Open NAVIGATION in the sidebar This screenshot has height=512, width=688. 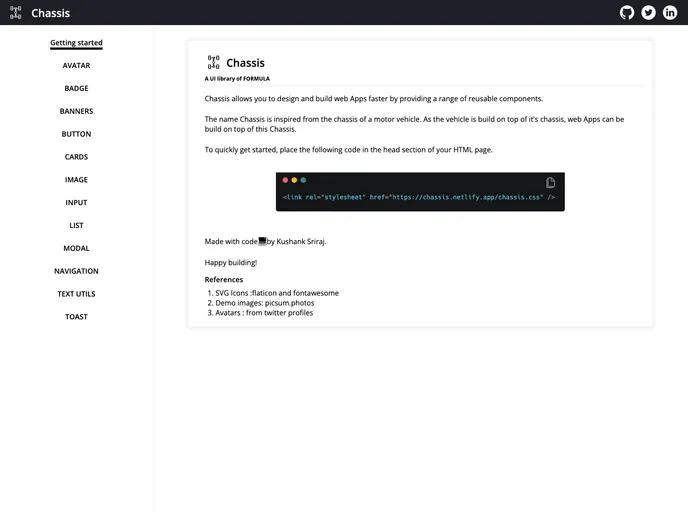(x=76, y=271)
